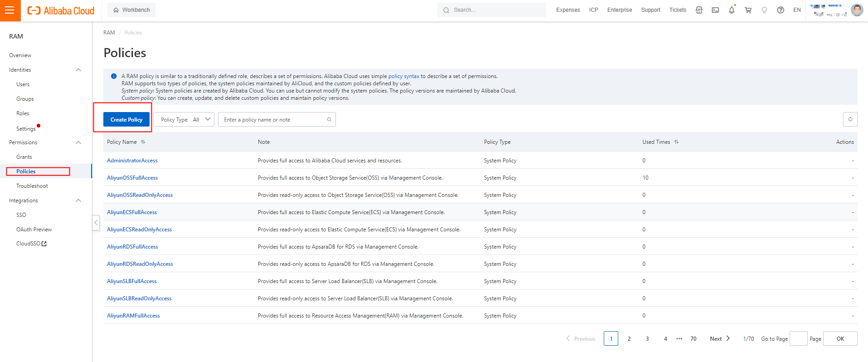This screenshot has width=868, height=362.
Task: Open the Expenses menu
Action: click(568, 10)
